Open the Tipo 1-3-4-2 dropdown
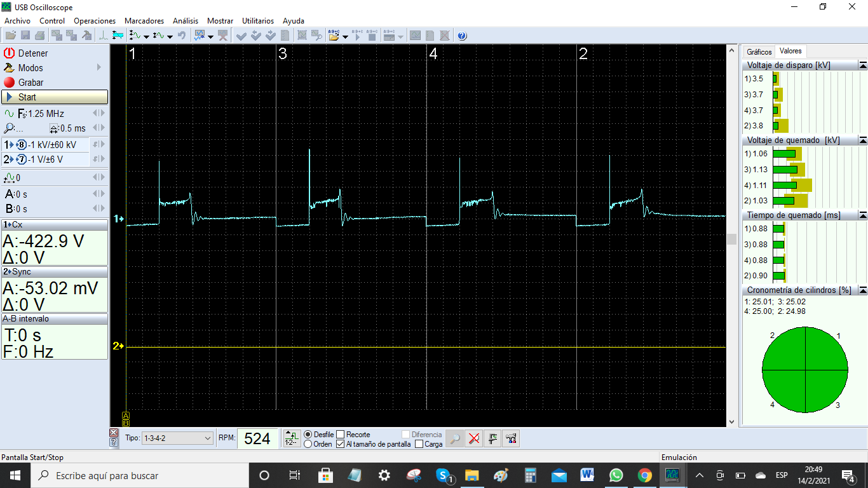 click(177, 438)
